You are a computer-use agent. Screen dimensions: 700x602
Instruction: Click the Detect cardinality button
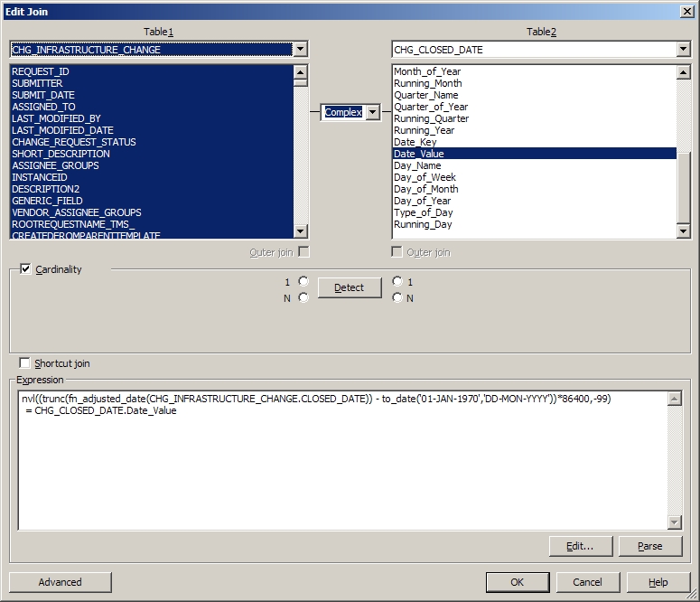[x=349, y=287]
